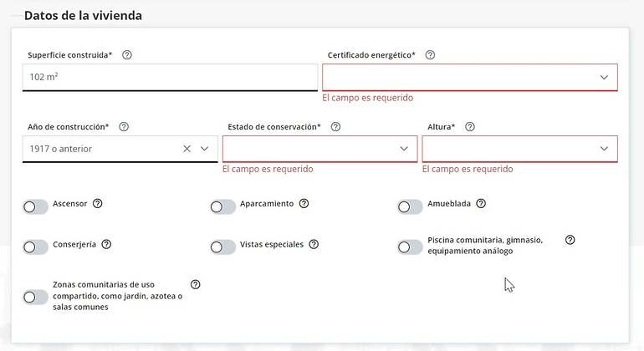The image size is (644, 351).
Task: Clear the 1917 o anterior selection
Action: coord(187,149)
